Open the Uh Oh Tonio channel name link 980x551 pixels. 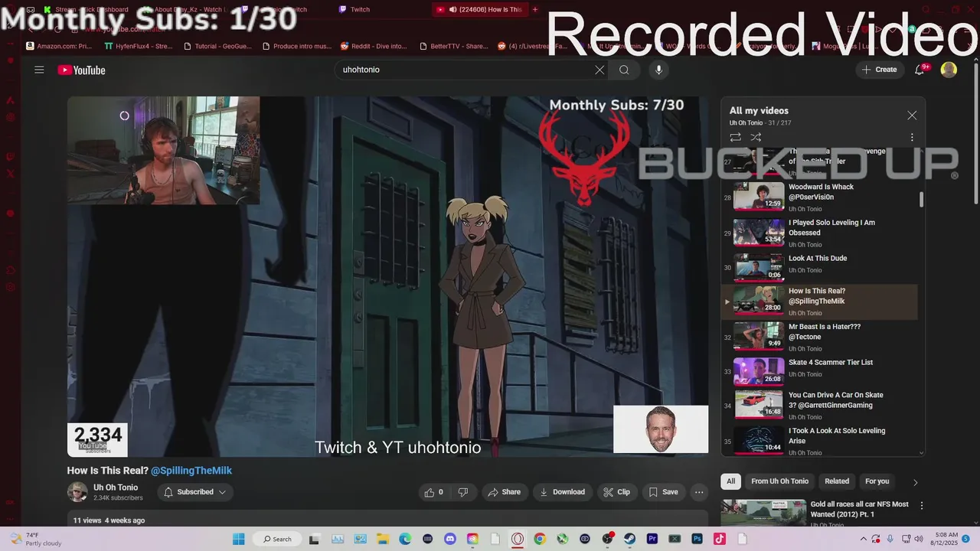click(116, 487)
